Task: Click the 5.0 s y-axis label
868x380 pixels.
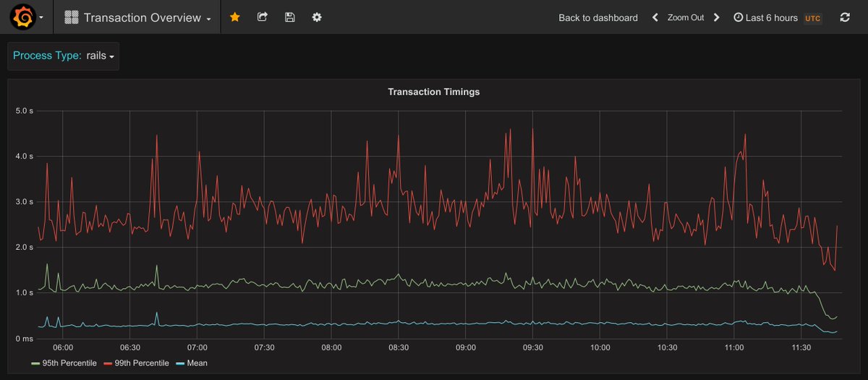Action: (x=25, y=111)
